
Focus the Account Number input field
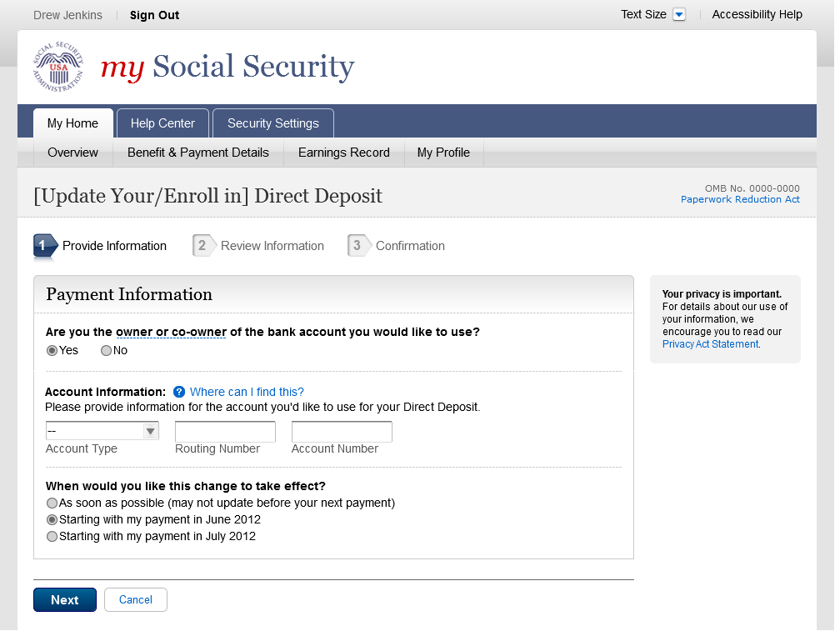click(x=342, y=432)
